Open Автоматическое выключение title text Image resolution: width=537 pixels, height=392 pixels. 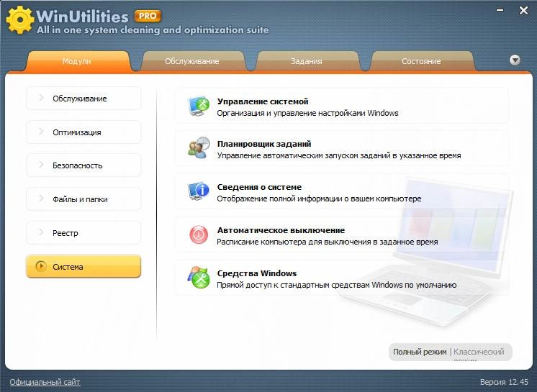tap(281, 230)
